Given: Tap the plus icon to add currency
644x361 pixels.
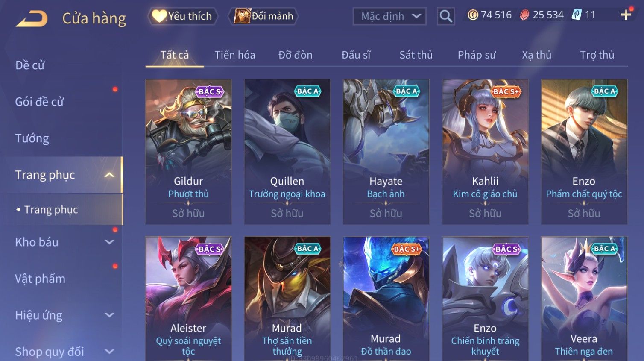Looking at the screenshot, I should coord(626,15).
